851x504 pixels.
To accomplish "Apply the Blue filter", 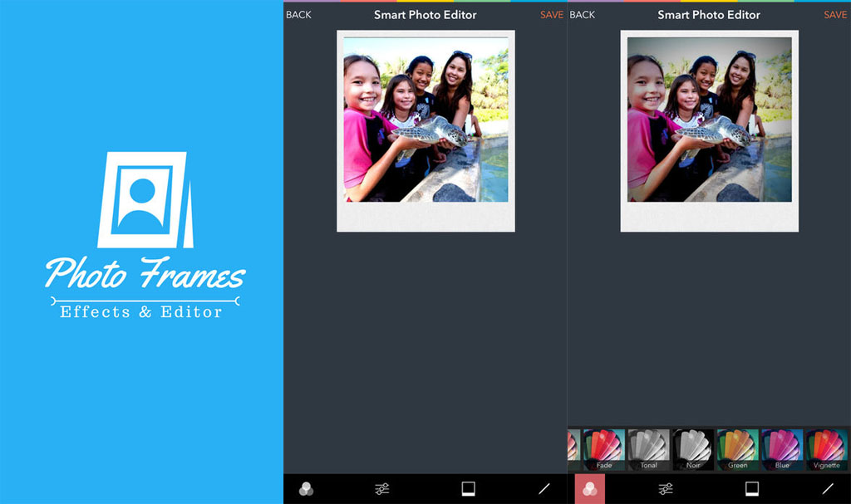I will pyautogui.click(x=782, y=449).
